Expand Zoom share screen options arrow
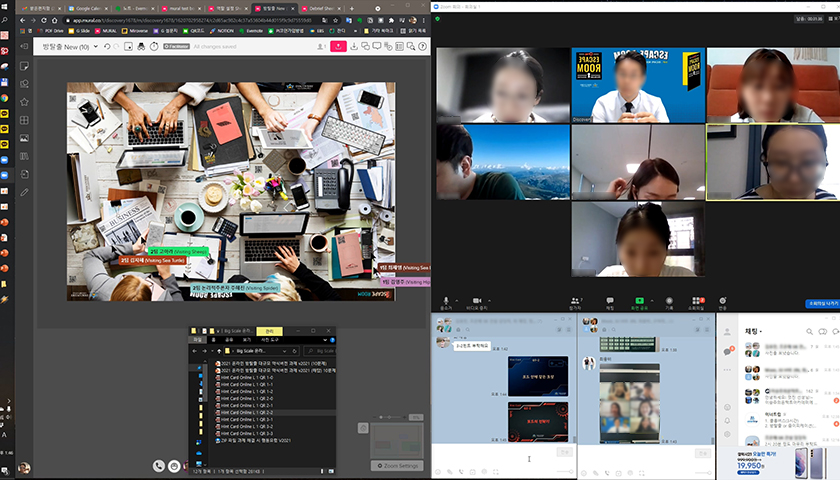The height and width of the screenshot is (480, 840). coord(652,301)
